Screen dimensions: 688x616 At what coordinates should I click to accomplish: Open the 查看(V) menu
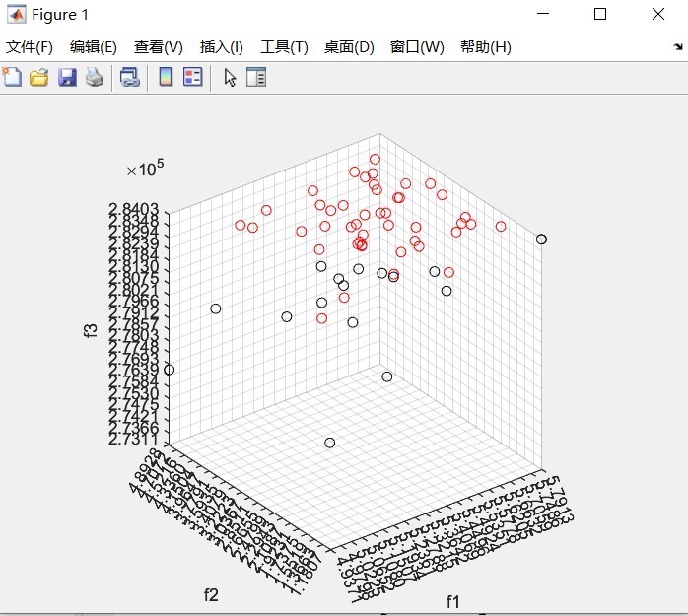point(159,47)
